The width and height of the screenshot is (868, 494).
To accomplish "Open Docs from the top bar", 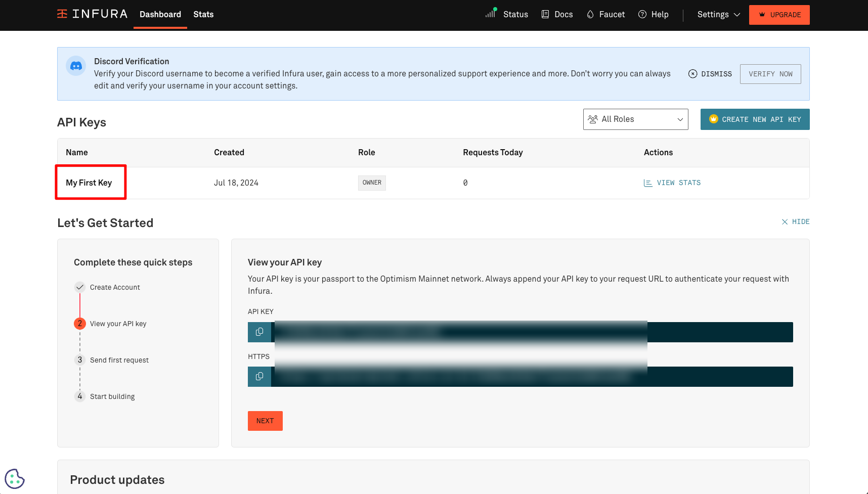I will click(557, 14).
